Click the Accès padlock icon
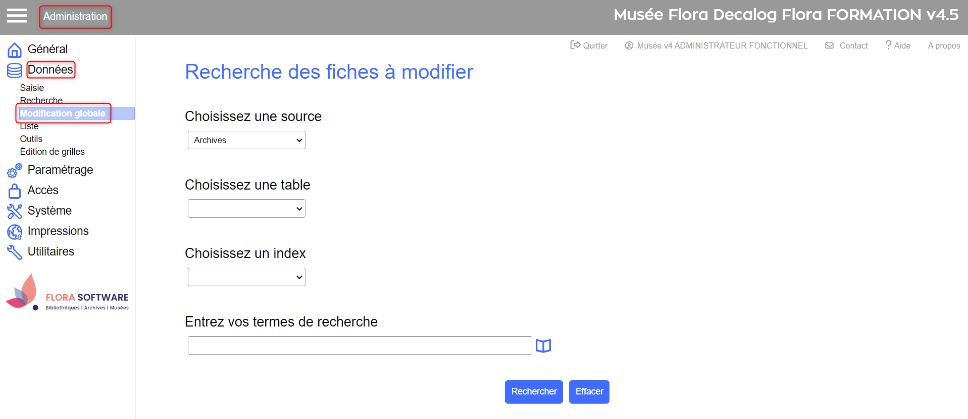 (x=14, y=191)
